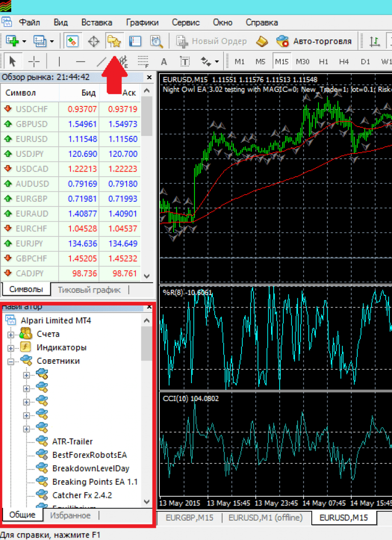Viewport: 392px width, 540px height.
Task: Close the Обзор рынка panel
Action: tap(149, 77)
